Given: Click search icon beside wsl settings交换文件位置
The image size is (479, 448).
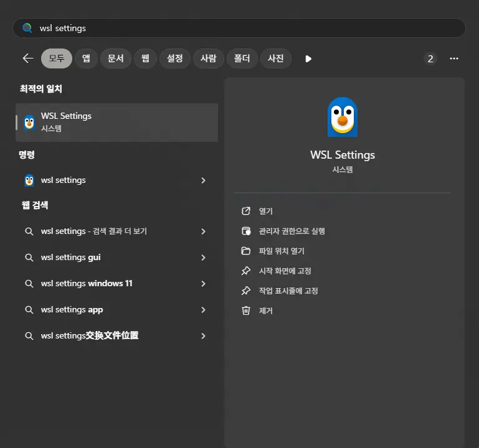Looking at the screenshot, I should point(29,336).
